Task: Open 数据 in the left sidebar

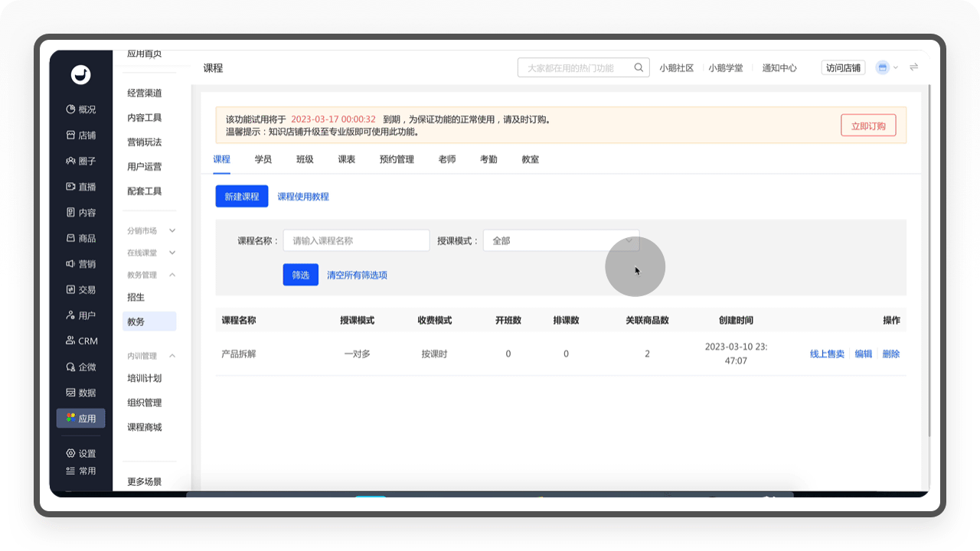Action: pyautogui.click(x=80, y=393)
